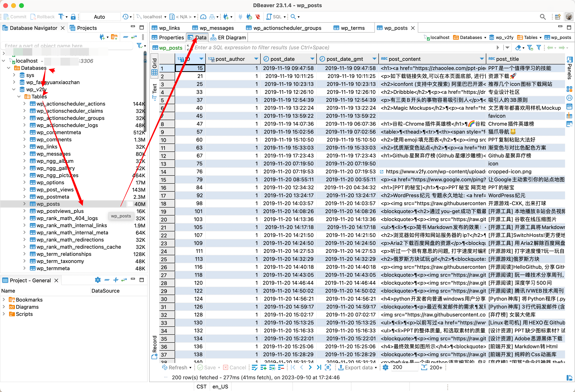Open the SQL editor dropdown arrow

(285, 17)
